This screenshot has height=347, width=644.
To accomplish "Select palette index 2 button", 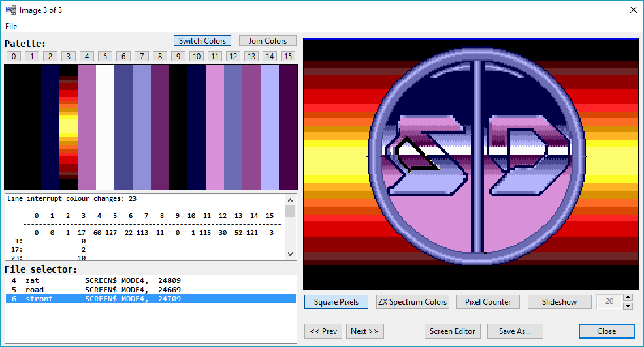I will 50,56.
